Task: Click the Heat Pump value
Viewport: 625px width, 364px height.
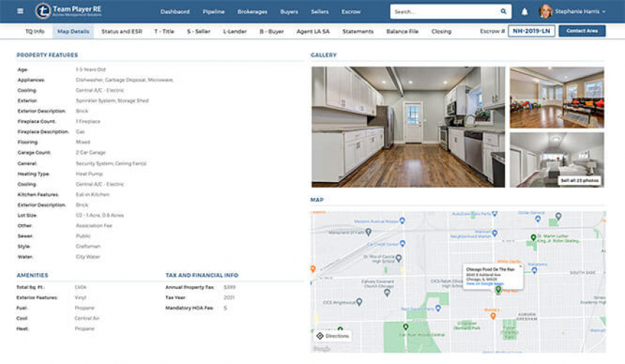Action: pyautogui.click(x=90, y=174)
